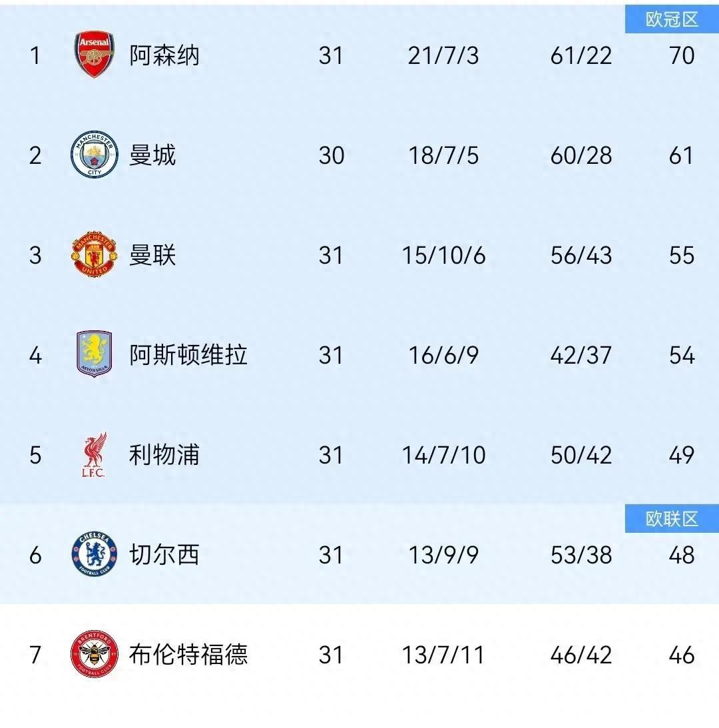Tap the rank number 7
Screen dimensions: 719x728
click(35, 655)
